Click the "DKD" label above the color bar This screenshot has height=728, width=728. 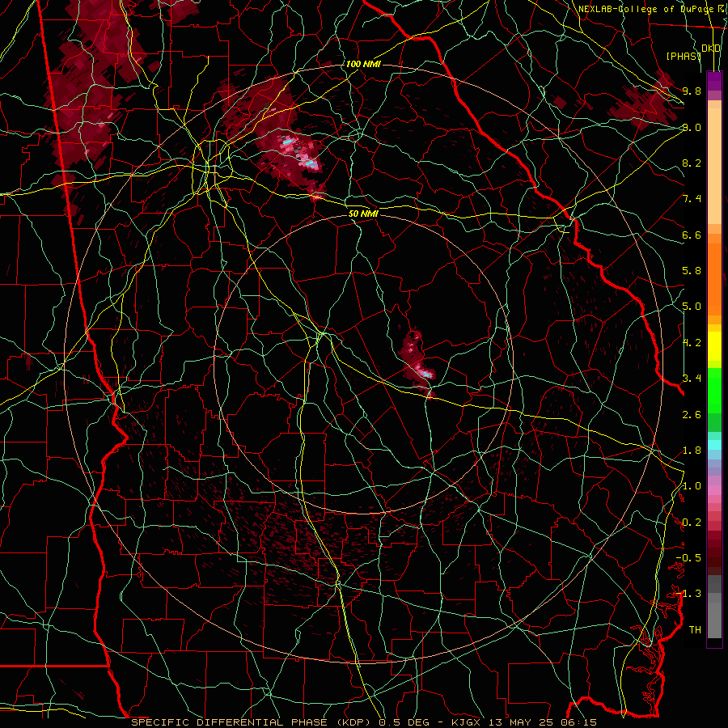[711, 49]
